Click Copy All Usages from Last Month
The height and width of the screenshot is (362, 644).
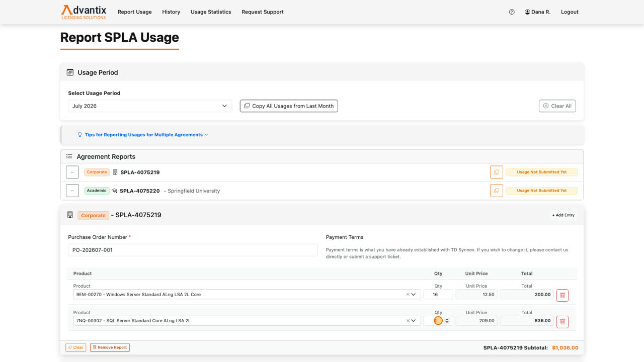tap(289, 106)
